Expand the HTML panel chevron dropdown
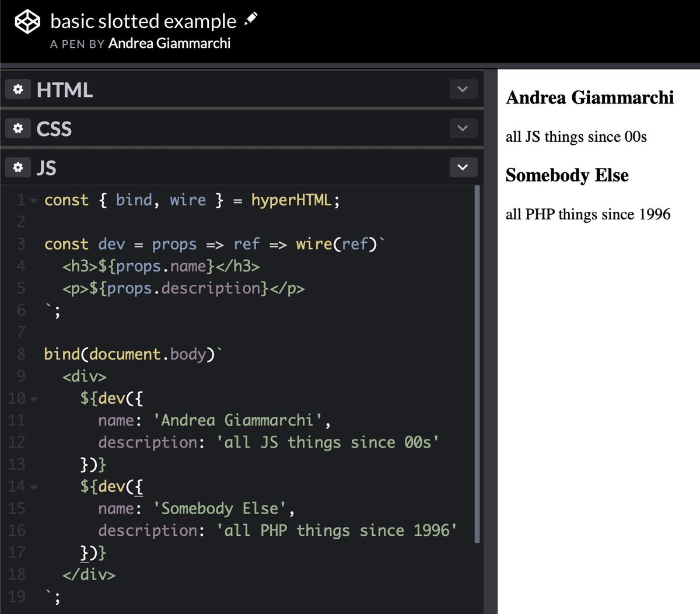Image resolution: width=700 pixels, height=614 pixels. click(463, 89)
